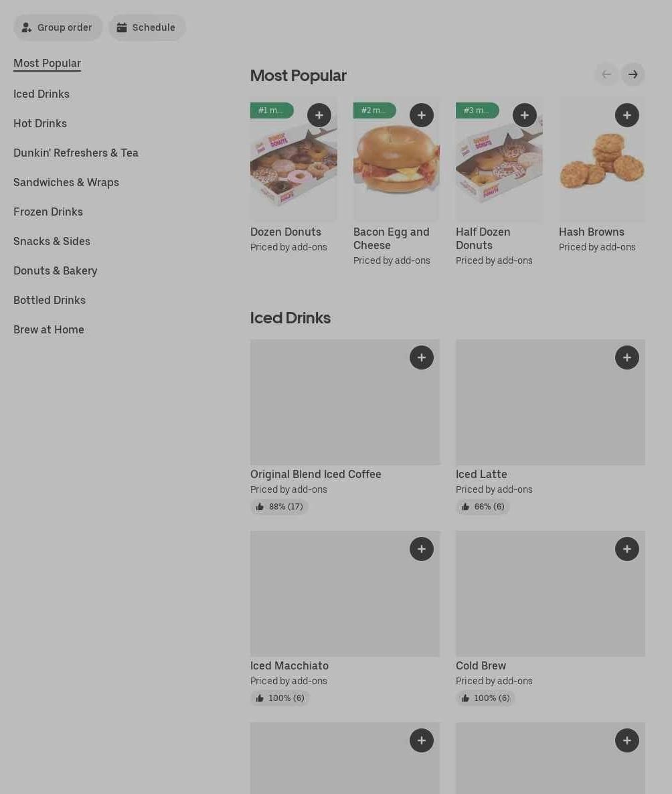This screenshot has width=672, height=794.
Task: Select Brew at Home category
Action: (49, 329)
